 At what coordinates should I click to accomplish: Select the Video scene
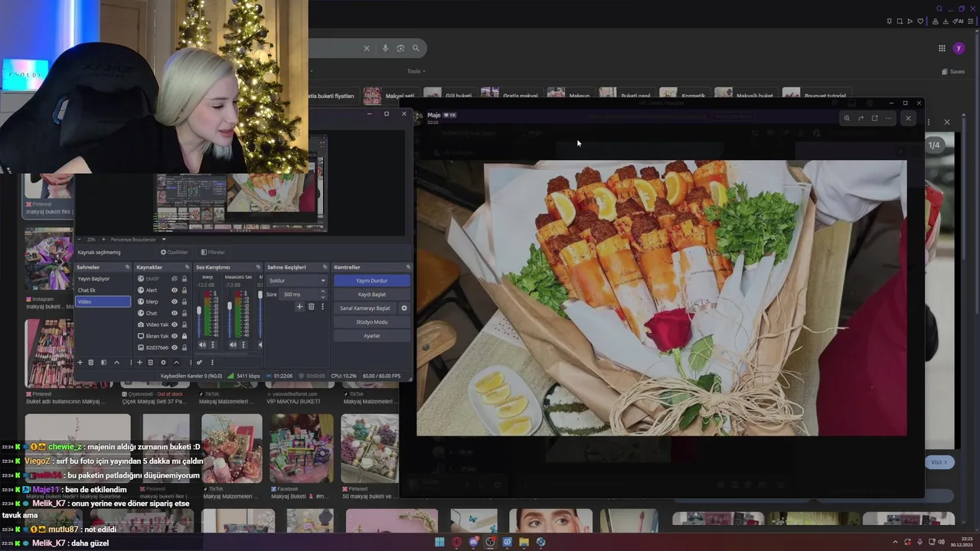pyautogui.click(x=103, y=302)
